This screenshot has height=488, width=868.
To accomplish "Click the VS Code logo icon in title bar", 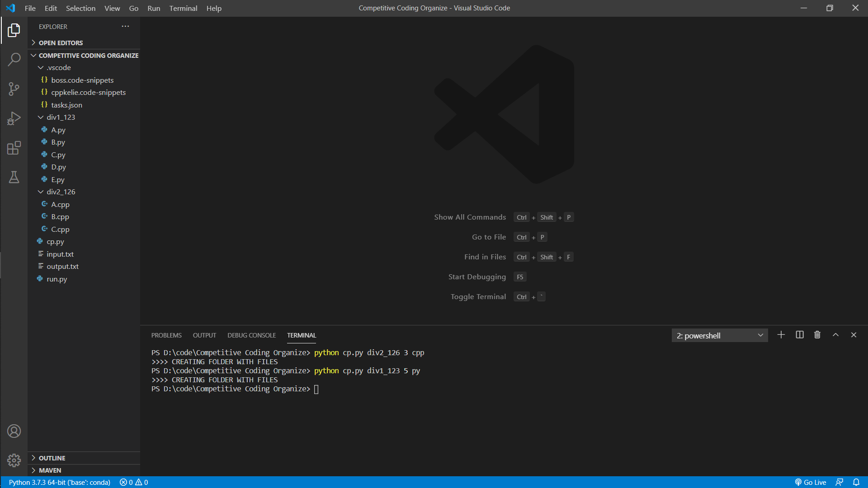I will [10, 8].
